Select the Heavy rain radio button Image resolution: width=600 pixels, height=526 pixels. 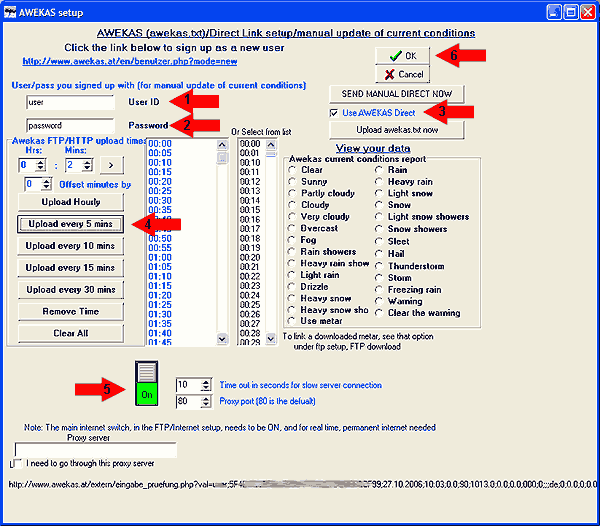(x=379, y=181)
